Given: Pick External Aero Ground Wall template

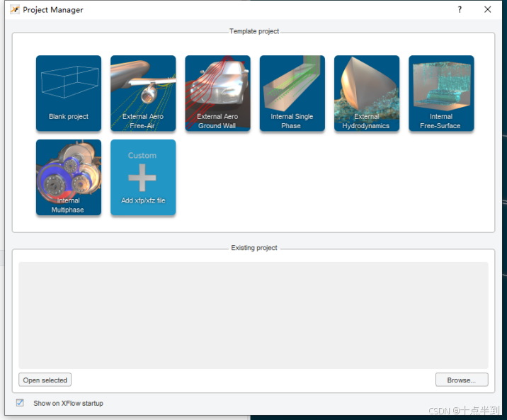Looking at the screenshot, I should point(217,93).
